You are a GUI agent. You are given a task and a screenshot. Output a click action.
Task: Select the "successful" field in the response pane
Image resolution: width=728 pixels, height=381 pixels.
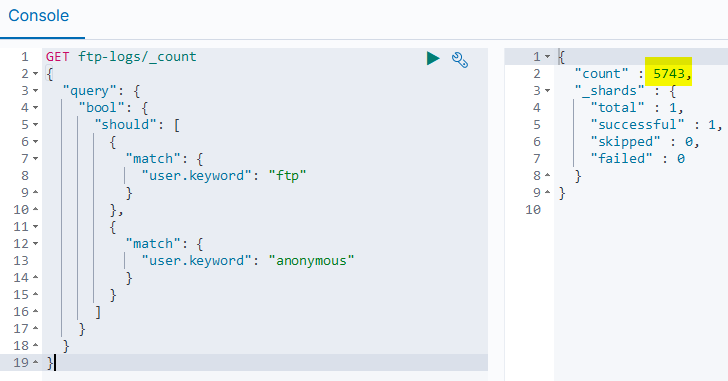[637, 125]
